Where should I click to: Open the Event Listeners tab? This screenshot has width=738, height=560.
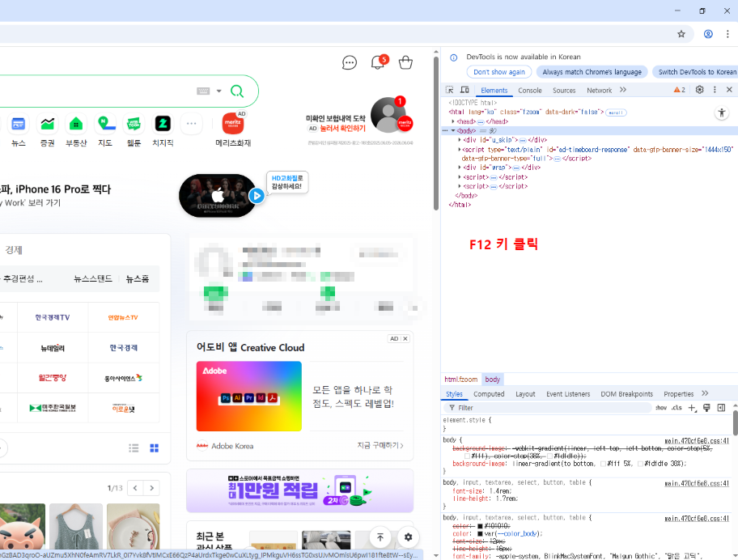pos(568,394)
